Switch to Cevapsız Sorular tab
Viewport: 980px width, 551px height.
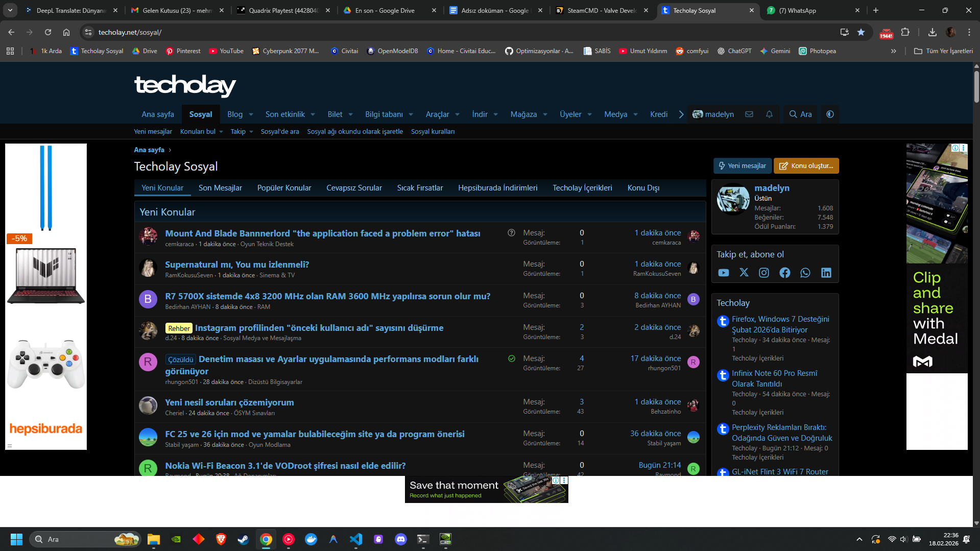pyautogui.click(x=354, y=188)
